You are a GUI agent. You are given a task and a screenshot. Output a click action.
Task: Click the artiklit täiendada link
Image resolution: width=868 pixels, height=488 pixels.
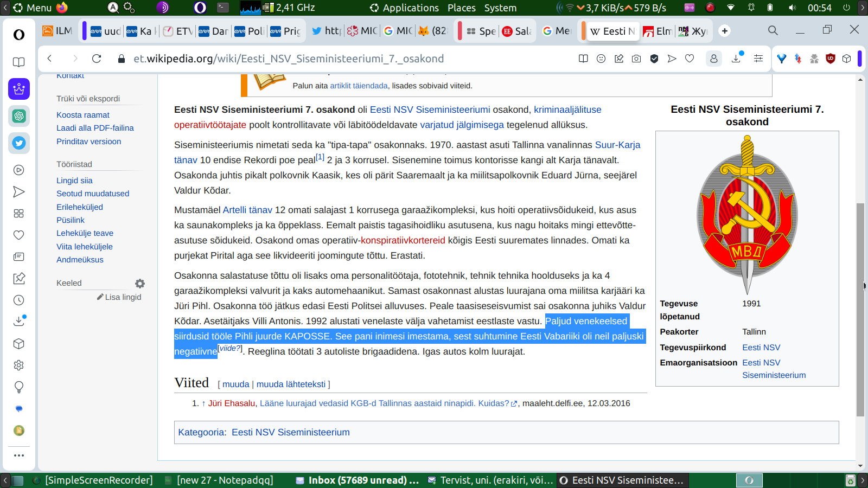click(359, 86)
